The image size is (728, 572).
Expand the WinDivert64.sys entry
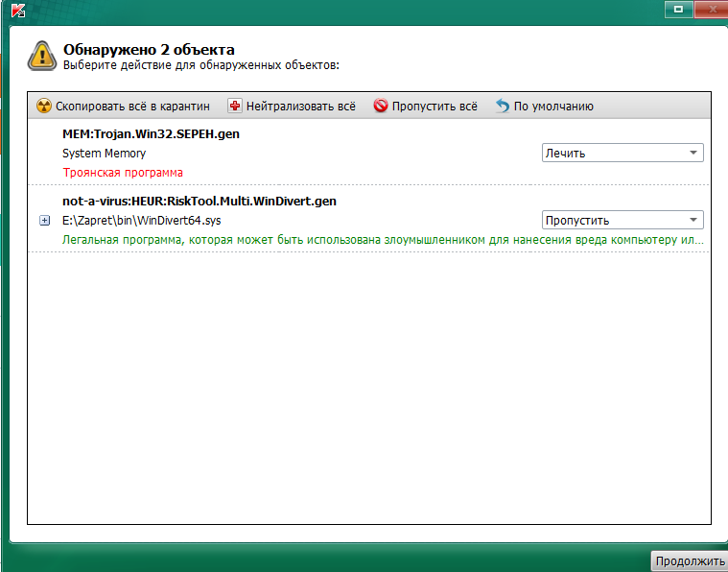click(44, 220)
